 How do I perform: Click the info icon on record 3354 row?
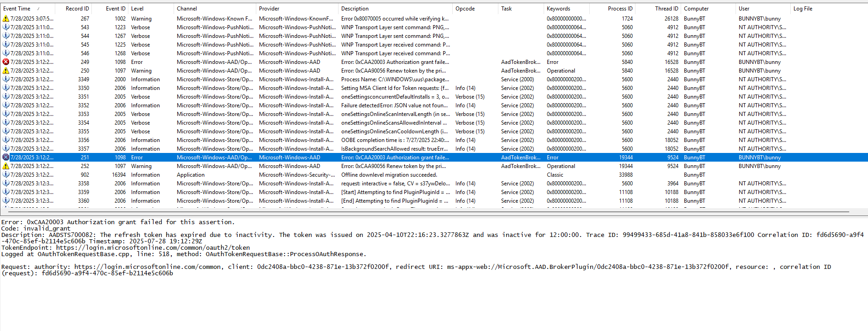[6, 123]
